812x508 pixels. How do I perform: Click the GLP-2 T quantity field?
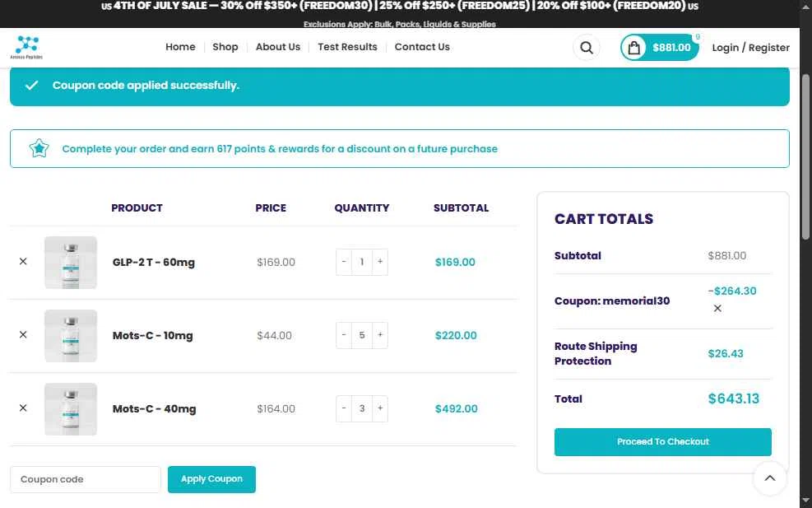pos(362,262)
